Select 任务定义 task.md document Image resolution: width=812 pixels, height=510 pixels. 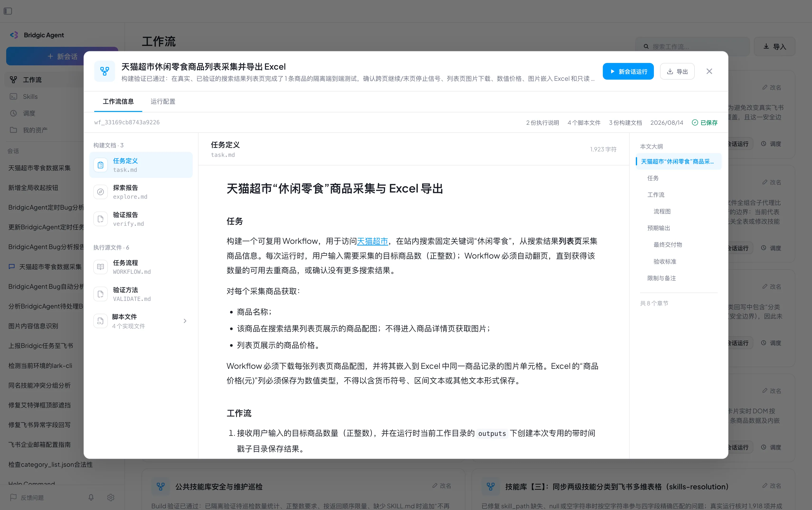[141, 165]
